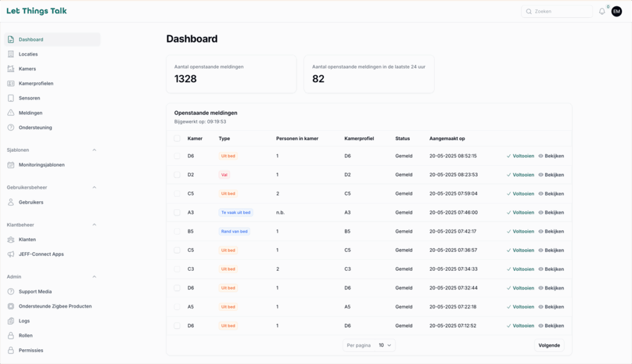This screenshot has height=364, width=632.
Task: Check the B5 row checkbox
Action: tap(177, 231)
